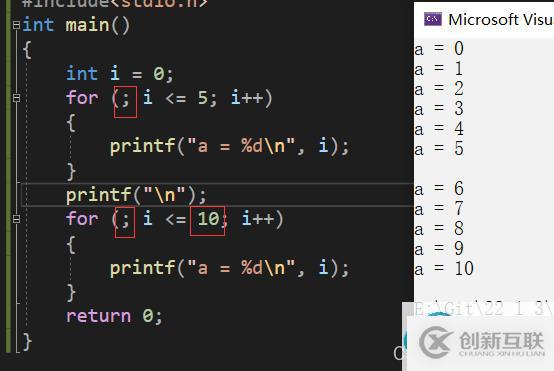Click the main function name
Screen dimensions: 554x371
[87, 25]
